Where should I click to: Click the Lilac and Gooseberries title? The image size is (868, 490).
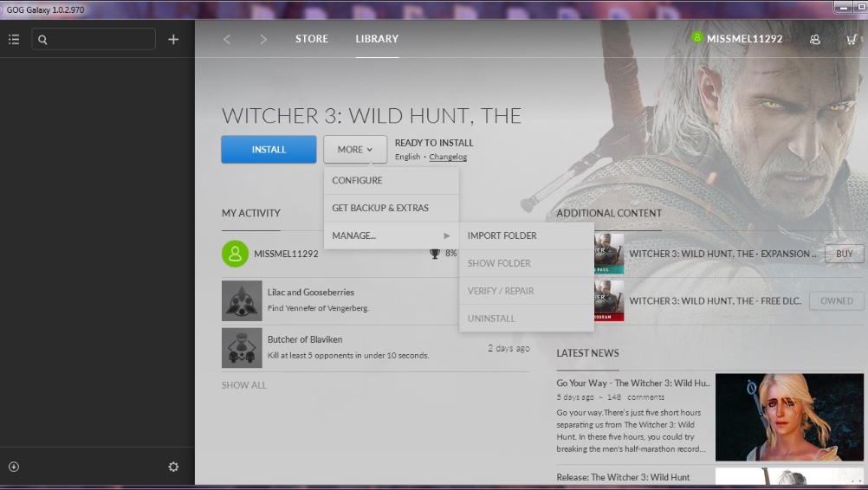click(x=310, y=292)
